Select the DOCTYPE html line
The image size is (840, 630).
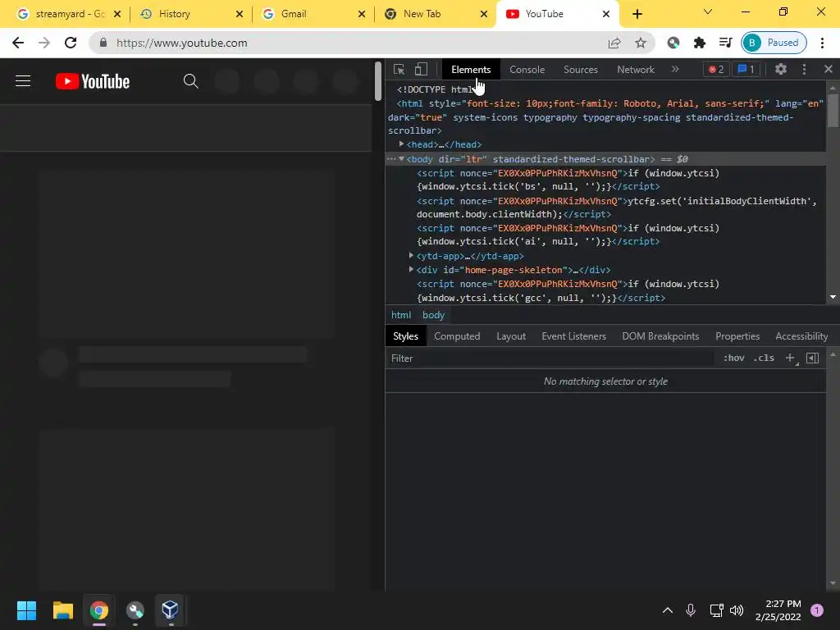coord(435,89)
